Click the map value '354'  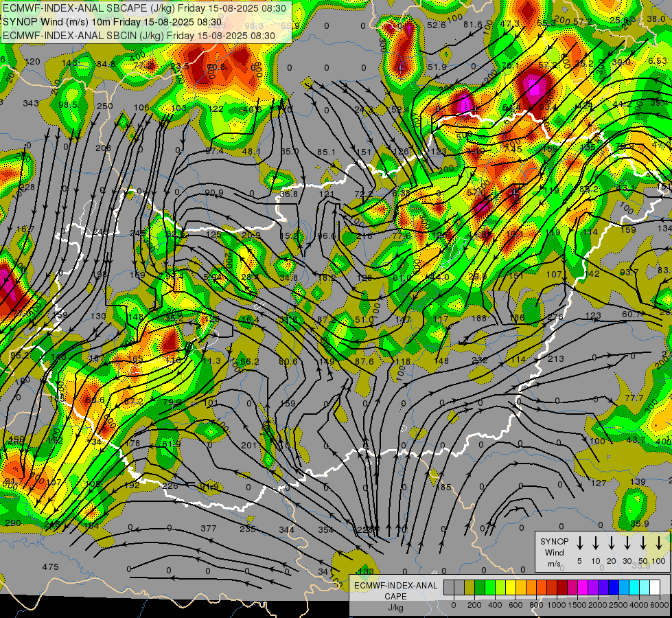click(326, 530)
